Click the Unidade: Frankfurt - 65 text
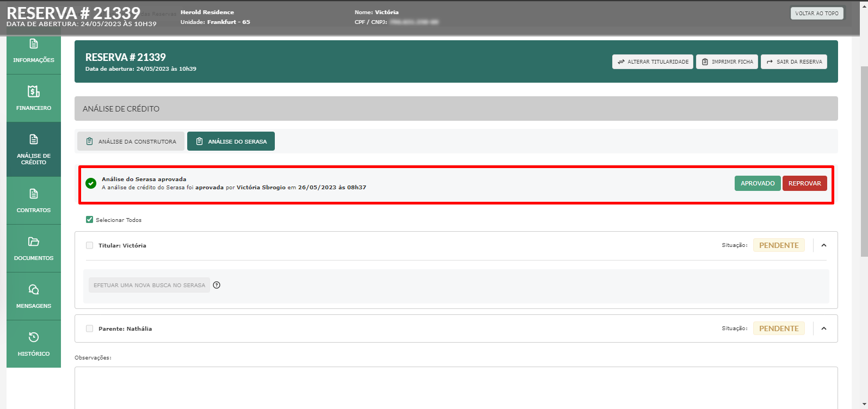This screenshot has width=868, height=409. point(216,22)
